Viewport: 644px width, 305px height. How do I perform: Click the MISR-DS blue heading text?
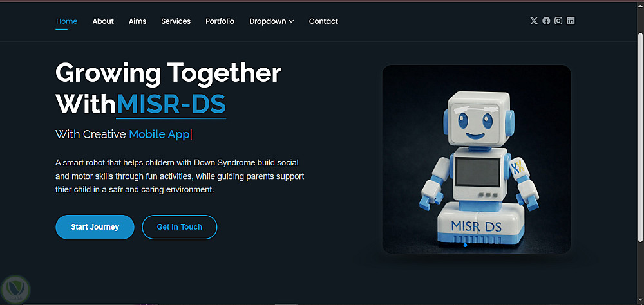click(171, 104)
